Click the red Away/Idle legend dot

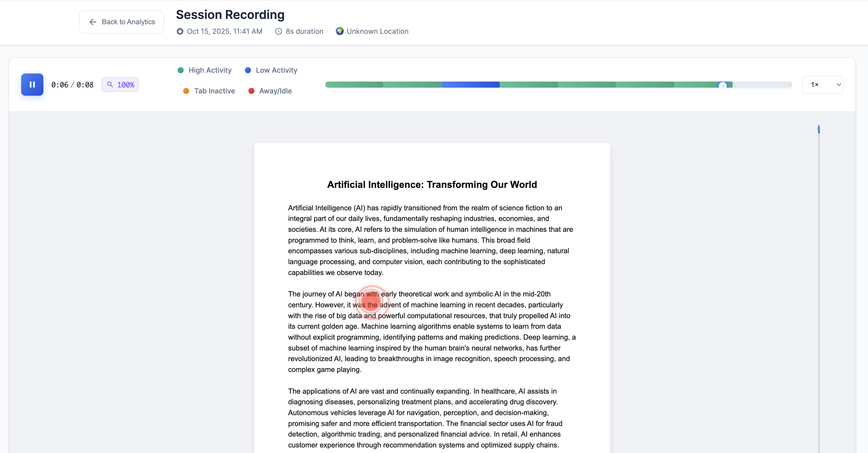point(251,91)
